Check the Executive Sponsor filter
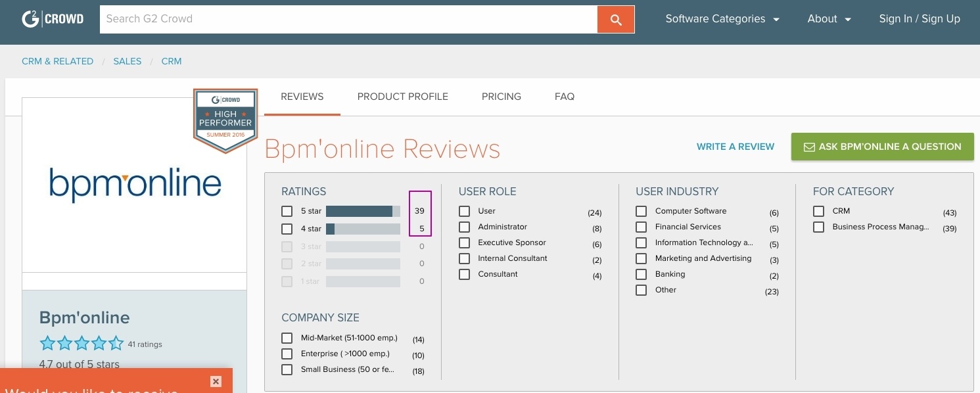This screenshot has height=393, width=980. [465, 243]
